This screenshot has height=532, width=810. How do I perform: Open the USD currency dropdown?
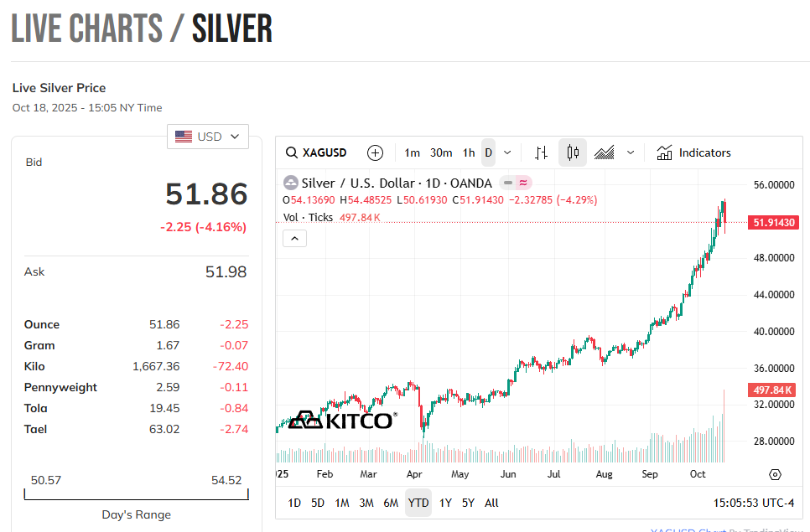[x=208, y=137]
